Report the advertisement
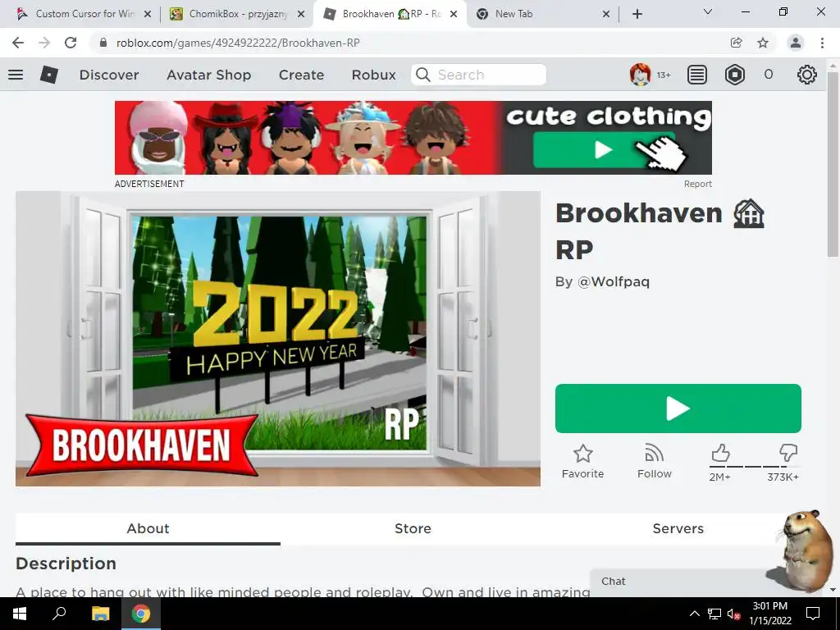The height and width of the screenshot is (630, 840). point(697,184)
